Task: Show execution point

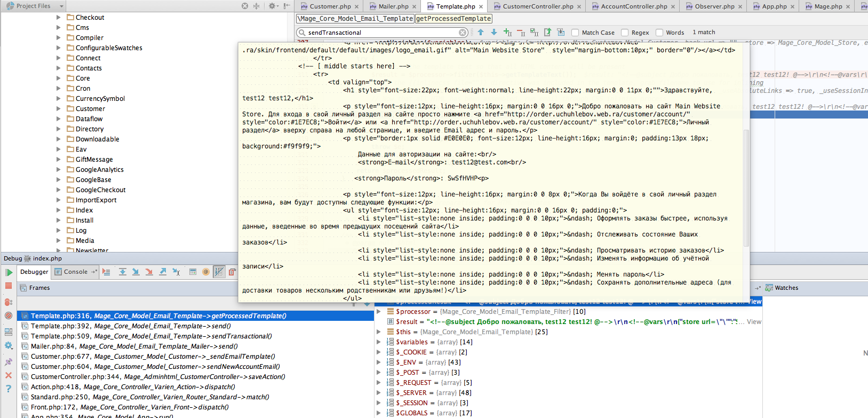Action: 106,272
